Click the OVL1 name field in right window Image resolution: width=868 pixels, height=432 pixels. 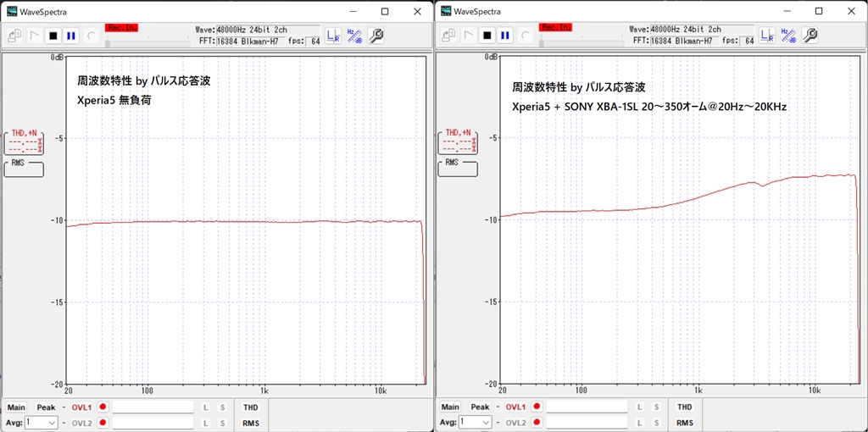[587, 407]
